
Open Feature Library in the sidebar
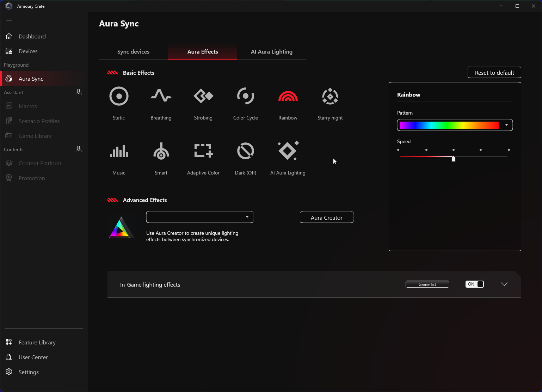click(44, 342)
